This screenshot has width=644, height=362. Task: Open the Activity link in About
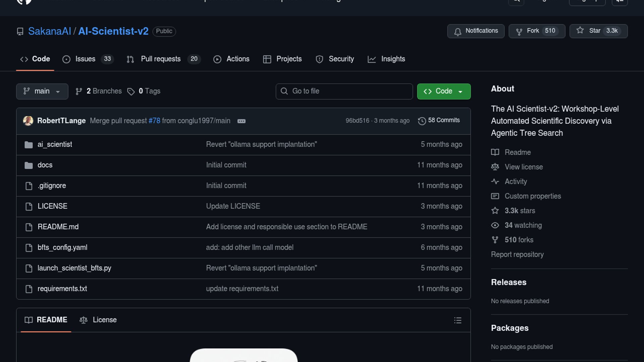(x=516, y=182)
